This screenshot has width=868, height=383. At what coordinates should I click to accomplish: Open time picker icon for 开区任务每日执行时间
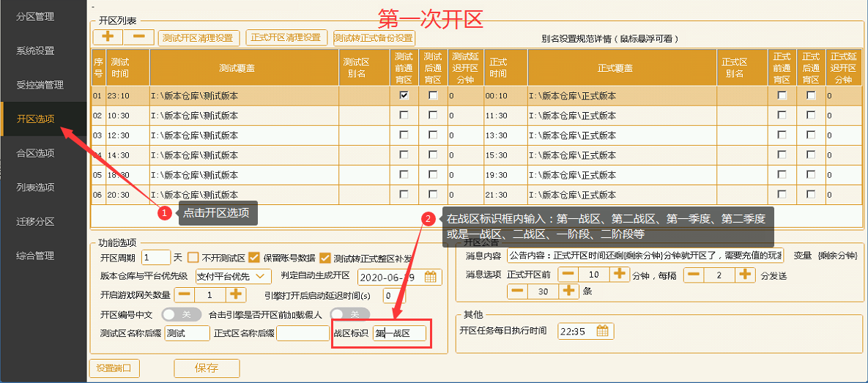click(602, 331)
